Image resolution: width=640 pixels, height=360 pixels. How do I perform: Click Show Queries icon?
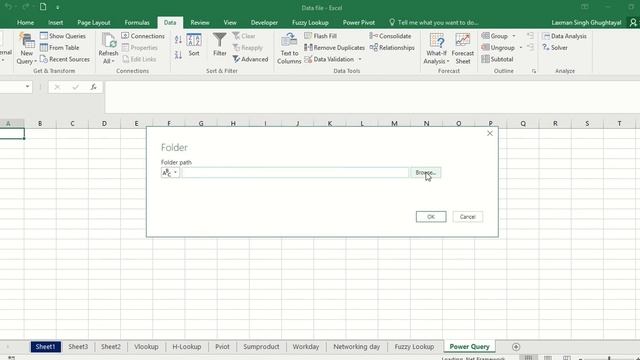click(44, 36)
